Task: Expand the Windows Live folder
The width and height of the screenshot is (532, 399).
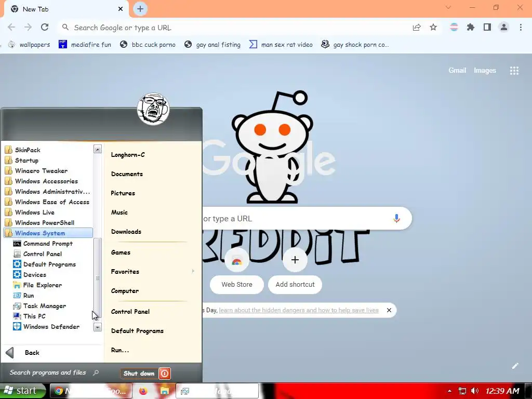Action: [48, 212]
